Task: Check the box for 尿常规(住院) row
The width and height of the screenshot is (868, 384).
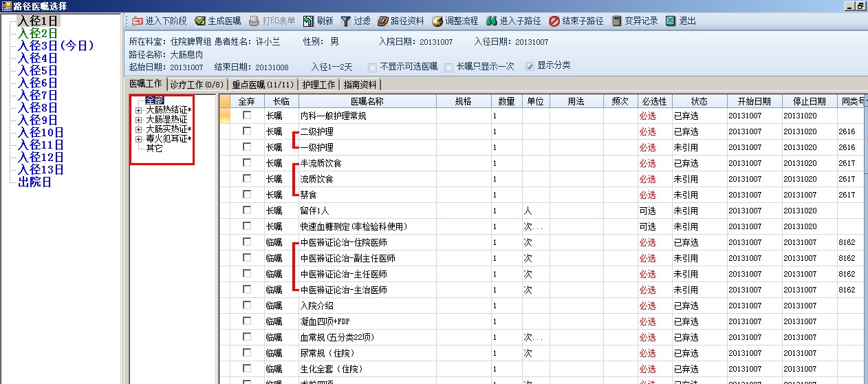Action: click(247, 353)
